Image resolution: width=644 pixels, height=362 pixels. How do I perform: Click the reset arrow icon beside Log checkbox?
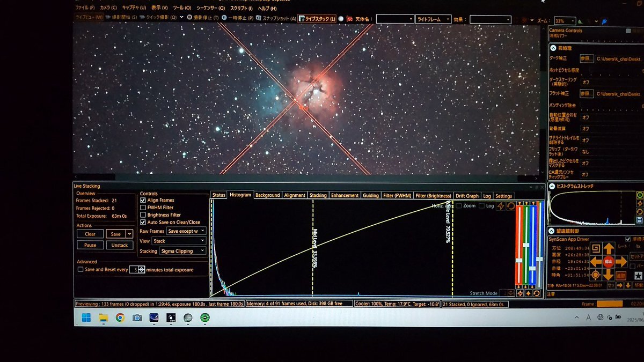tap(511, 206)
